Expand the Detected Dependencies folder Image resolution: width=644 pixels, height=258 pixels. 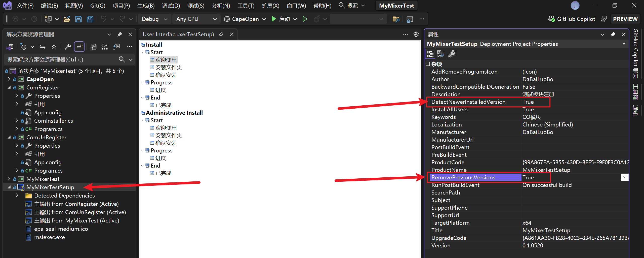pyautogui.click(x=17, y=196)
